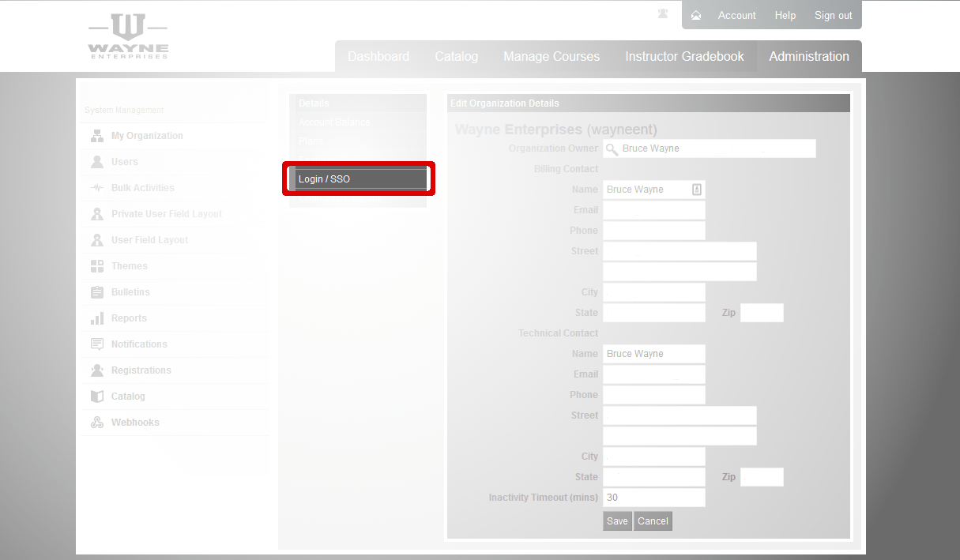Save the organization details
The width and height of the screenshot is (960, 560).
[x=617, y=521]
